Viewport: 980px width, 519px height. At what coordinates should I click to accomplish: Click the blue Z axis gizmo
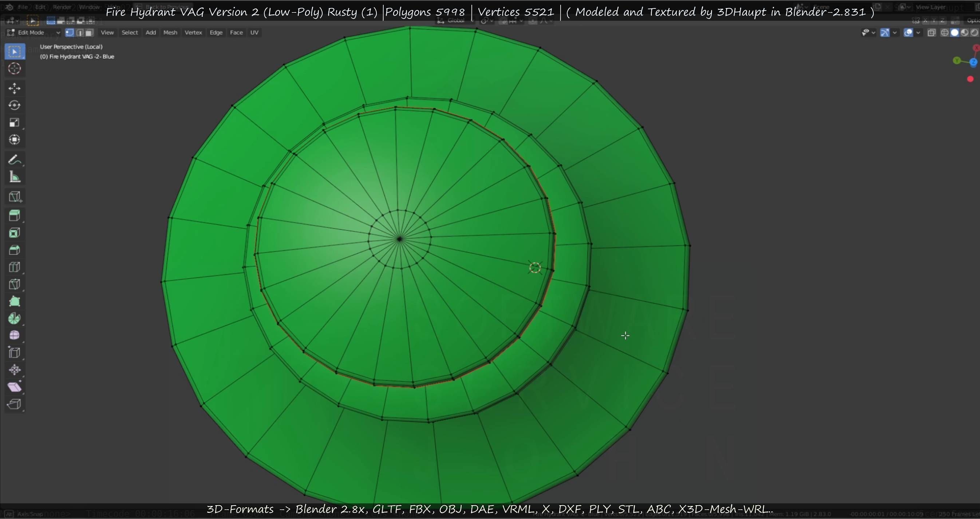(973, 62)
